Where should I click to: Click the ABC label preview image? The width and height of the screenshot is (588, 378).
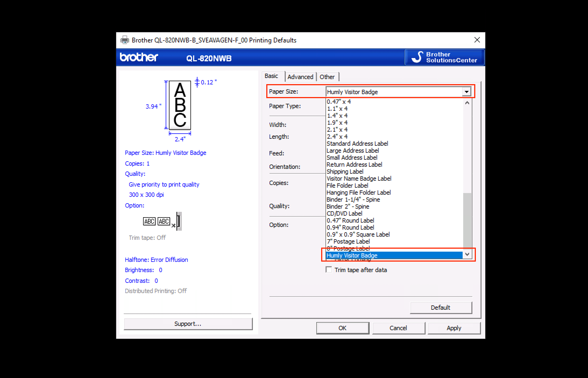(x=180, y=105)
